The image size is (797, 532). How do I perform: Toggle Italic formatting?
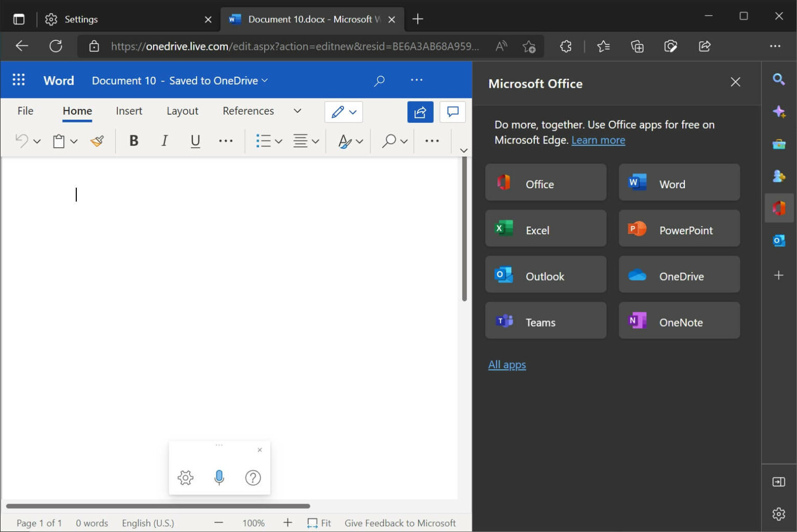pos(164,141)
